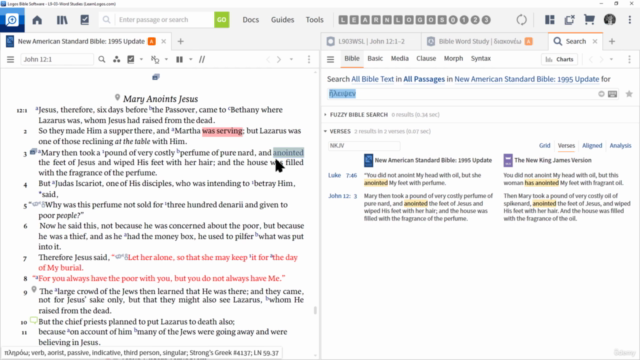Click the green GO button
The height and width of the screenshot is (360, 640).
[222, 20]
